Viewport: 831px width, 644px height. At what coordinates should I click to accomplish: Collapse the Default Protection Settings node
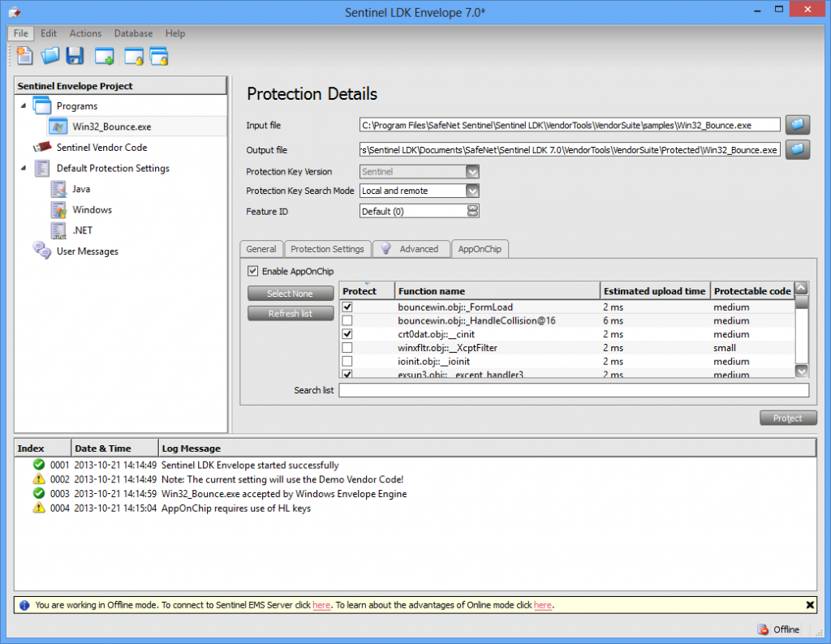tap(24, 168)
